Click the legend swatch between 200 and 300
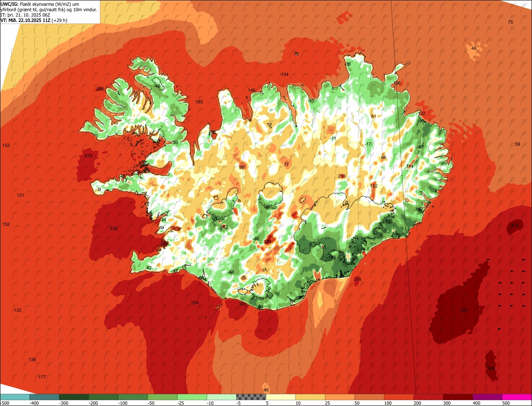This screenshot has height=406, width=532. point(428,397)
